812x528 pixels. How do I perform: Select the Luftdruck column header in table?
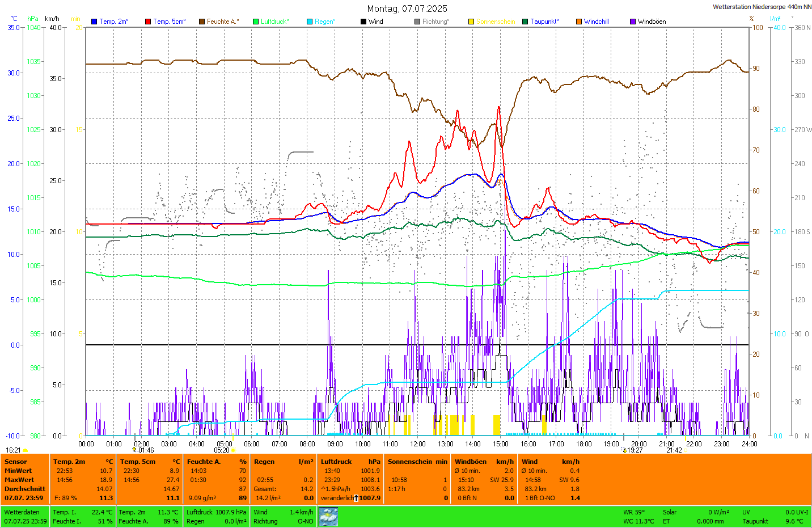point(336,462)
